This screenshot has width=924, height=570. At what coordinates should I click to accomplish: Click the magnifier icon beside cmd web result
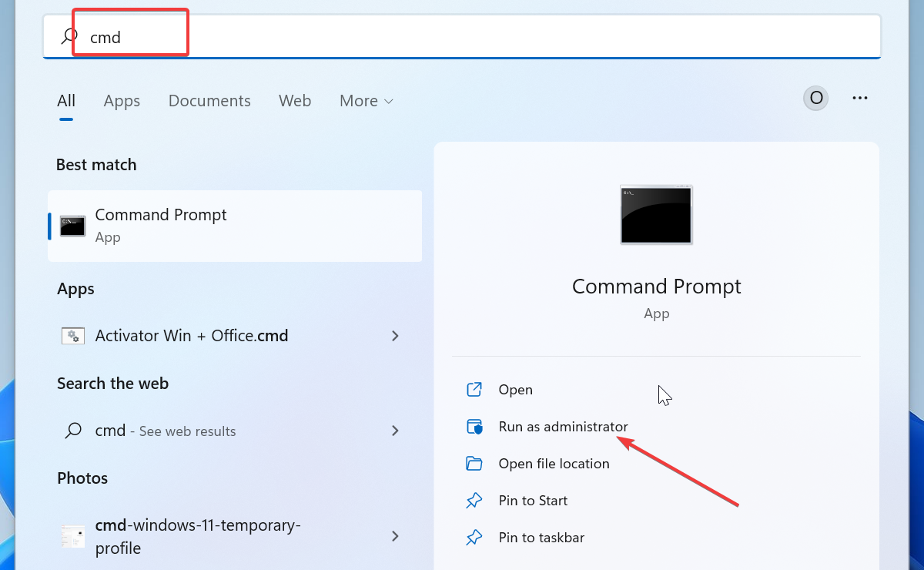tap(73, 431)
